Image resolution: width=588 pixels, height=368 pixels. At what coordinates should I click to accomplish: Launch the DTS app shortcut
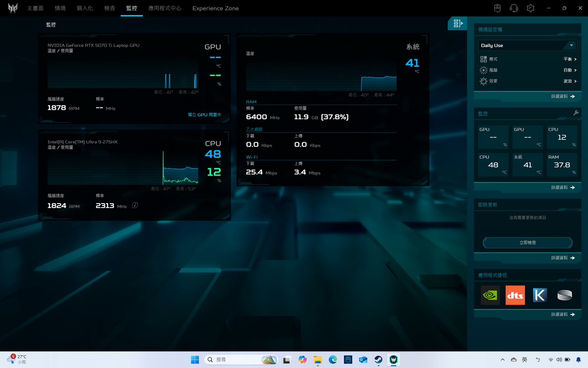pyautogui.click(x=515, y=295)
